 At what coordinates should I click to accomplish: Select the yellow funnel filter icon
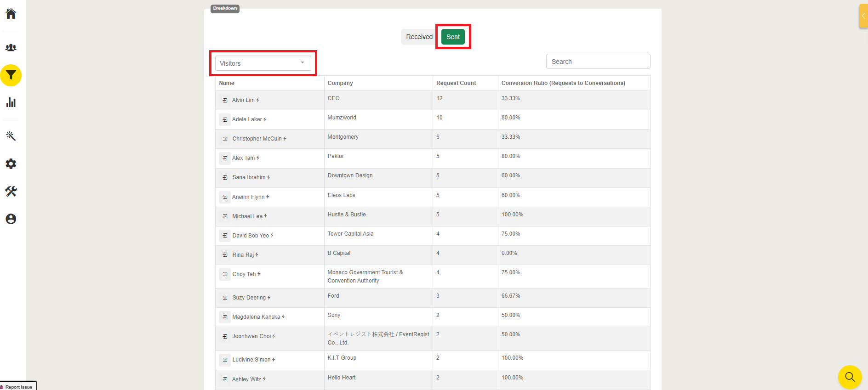[11, 75]
